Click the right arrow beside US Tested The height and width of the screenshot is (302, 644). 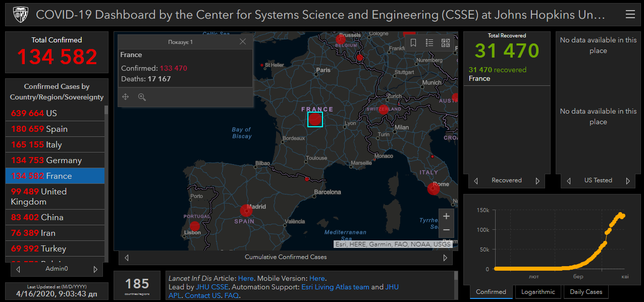628,181
